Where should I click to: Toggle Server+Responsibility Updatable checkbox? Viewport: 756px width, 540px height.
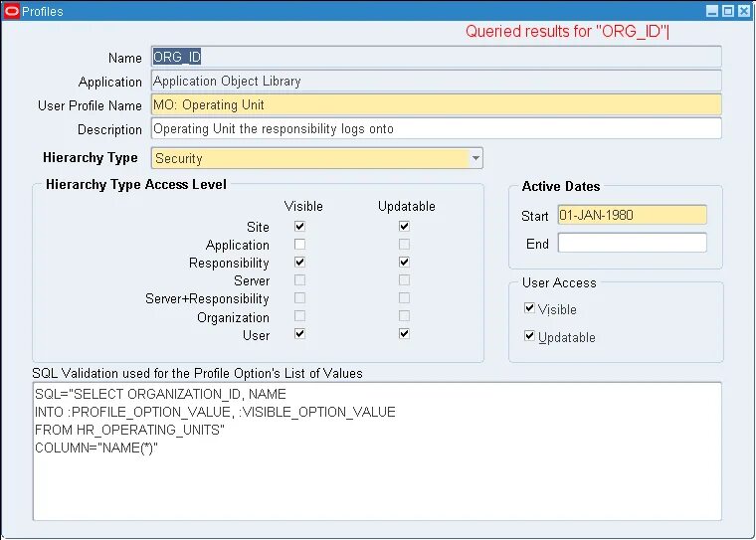404,298
